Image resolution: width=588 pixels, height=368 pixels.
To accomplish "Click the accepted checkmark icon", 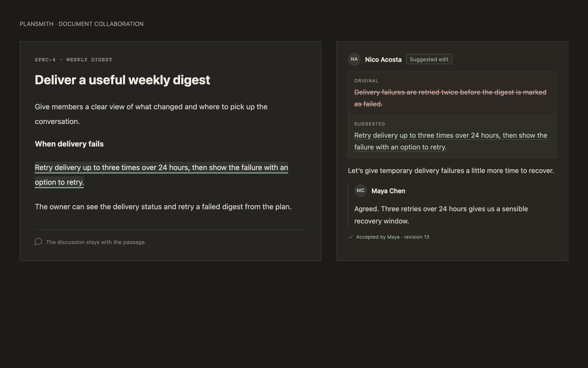I will pos(351,237).
